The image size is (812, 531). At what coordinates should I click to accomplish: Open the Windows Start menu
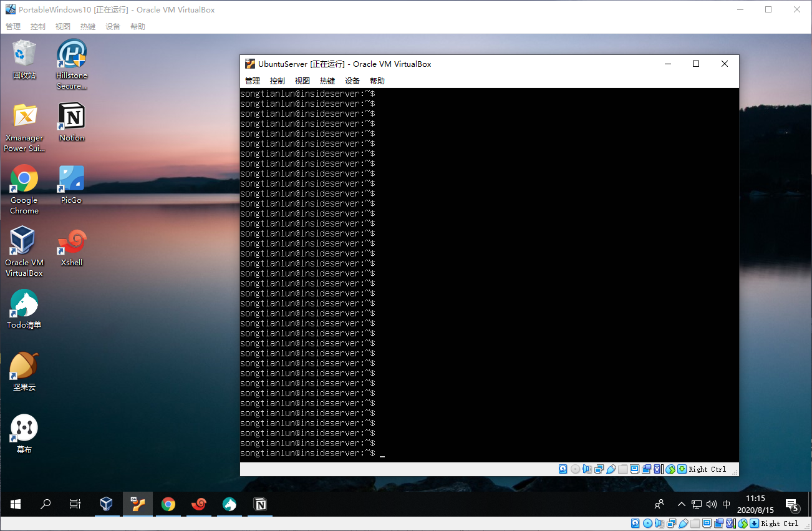(15, 504)
